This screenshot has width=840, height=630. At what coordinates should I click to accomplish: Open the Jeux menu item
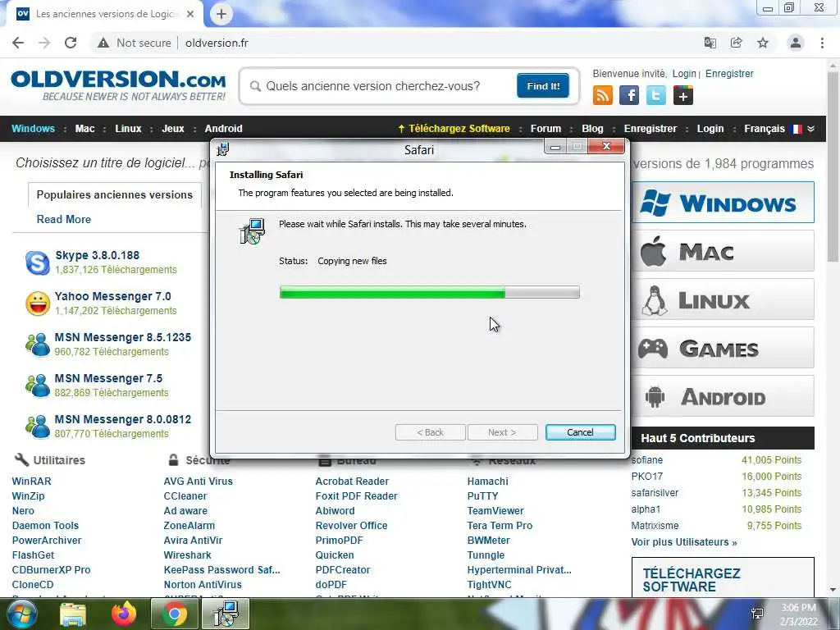tap(173, 129)
